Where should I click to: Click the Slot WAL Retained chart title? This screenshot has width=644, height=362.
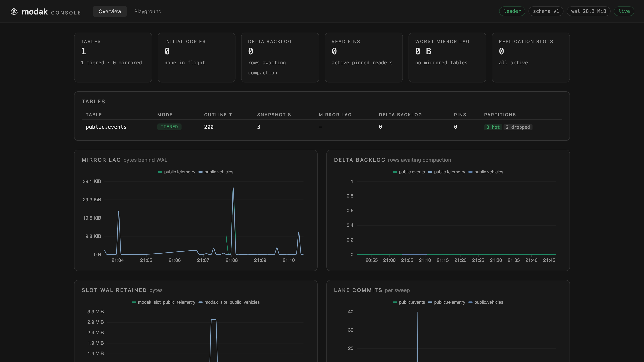[114, 290]
